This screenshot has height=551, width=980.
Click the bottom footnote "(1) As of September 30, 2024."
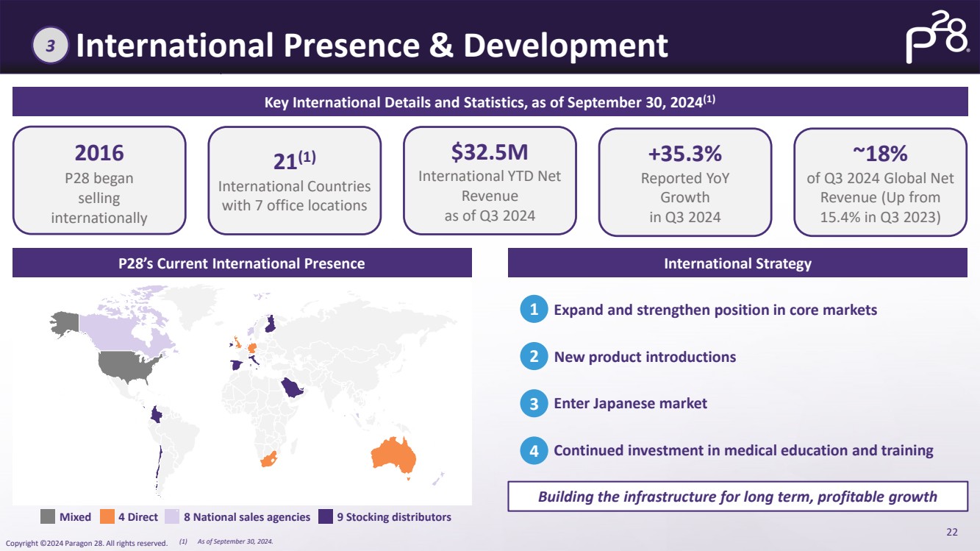coord(226,542)
